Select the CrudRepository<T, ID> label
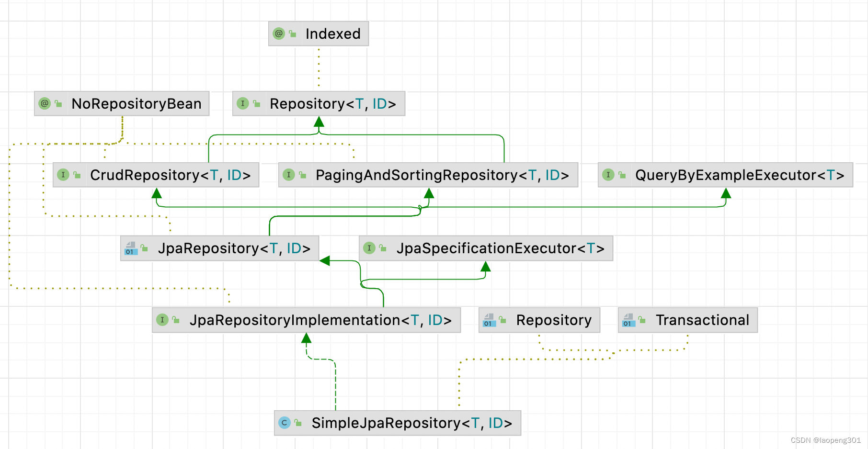868x449 pixels. point(170,175)
